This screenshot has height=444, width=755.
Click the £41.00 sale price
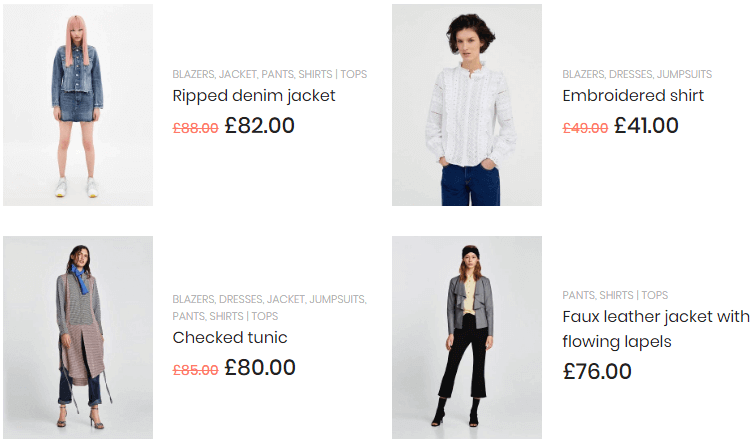[x=646, y=126]
